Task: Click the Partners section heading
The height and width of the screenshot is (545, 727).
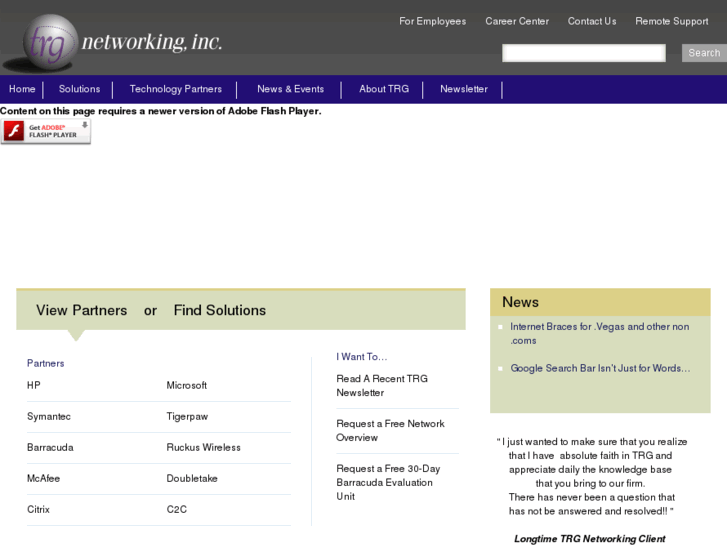Action: click(45, 364)
